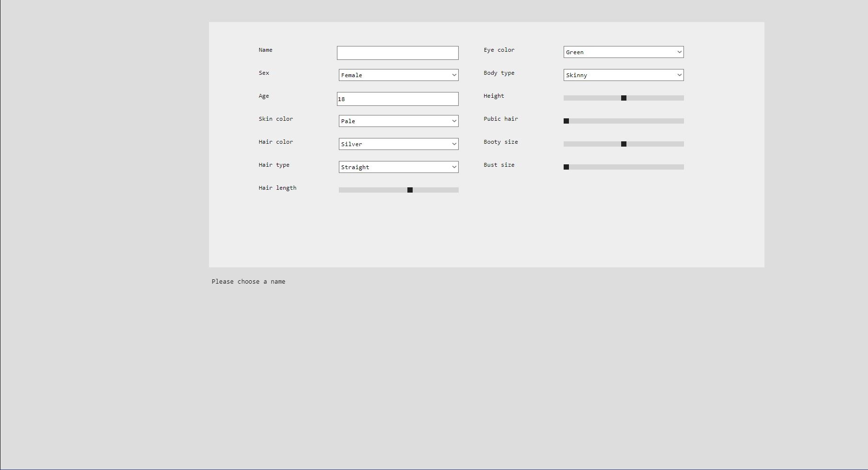Open the Sex dropdown
The image size is (868, 470).
pyautogui.click(x=398, y=75)
